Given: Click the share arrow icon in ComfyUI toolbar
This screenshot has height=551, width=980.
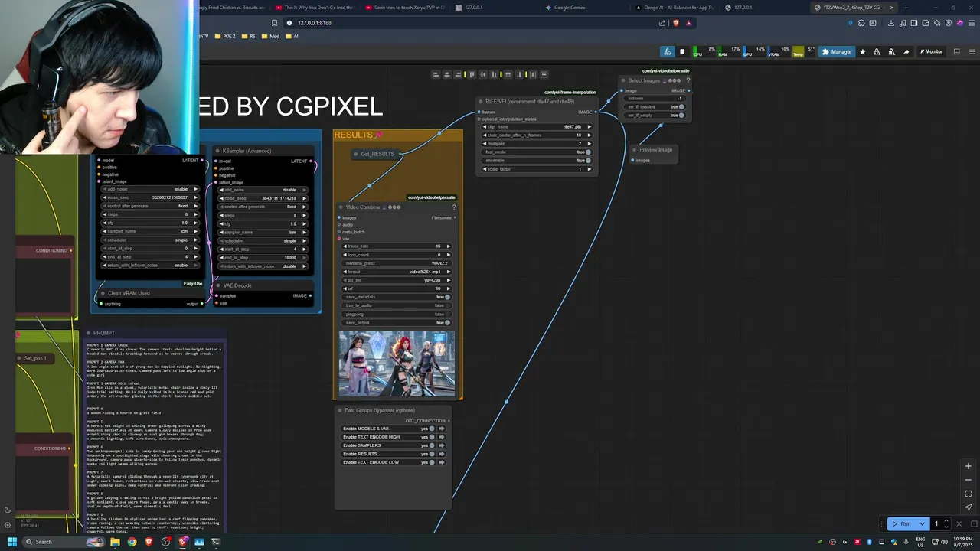Looking at the screenshot, I should pyautogui.click(x=906, y=52).
